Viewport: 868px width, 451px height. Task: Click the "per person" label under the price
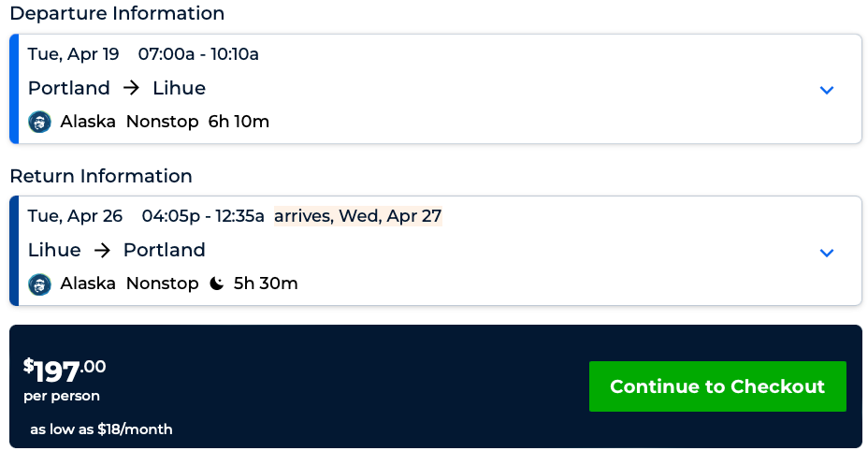(62, 396)
